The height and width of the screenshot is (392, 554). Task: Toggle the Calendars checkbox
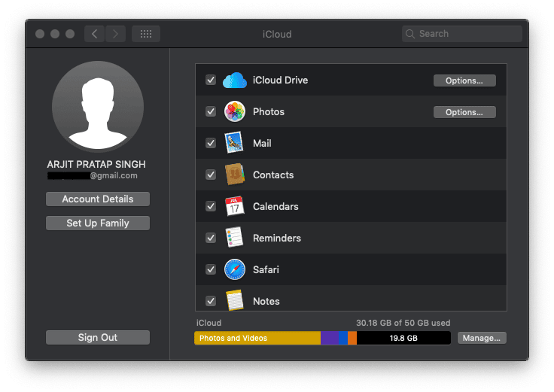click(211, 206)
